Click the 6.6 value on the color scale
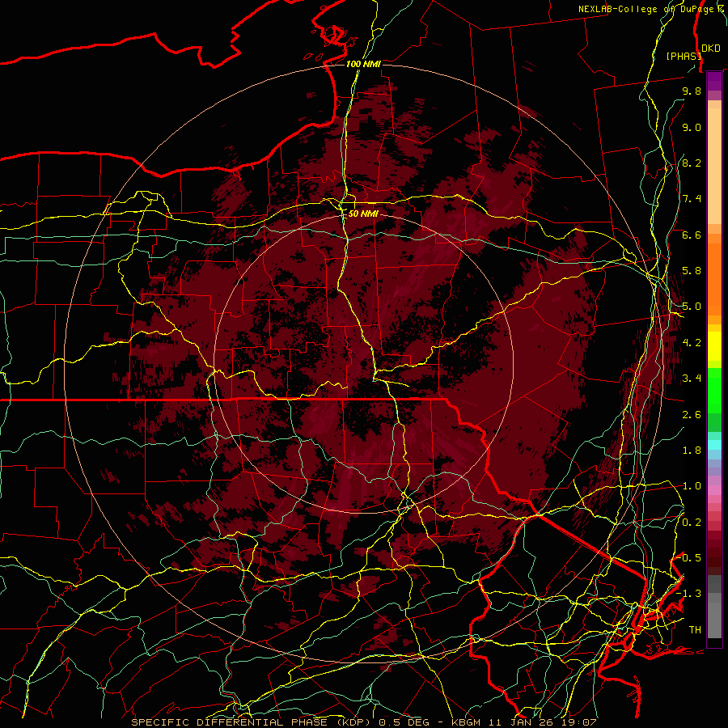Screen dimensions: 728x728 tap(692, 235)
